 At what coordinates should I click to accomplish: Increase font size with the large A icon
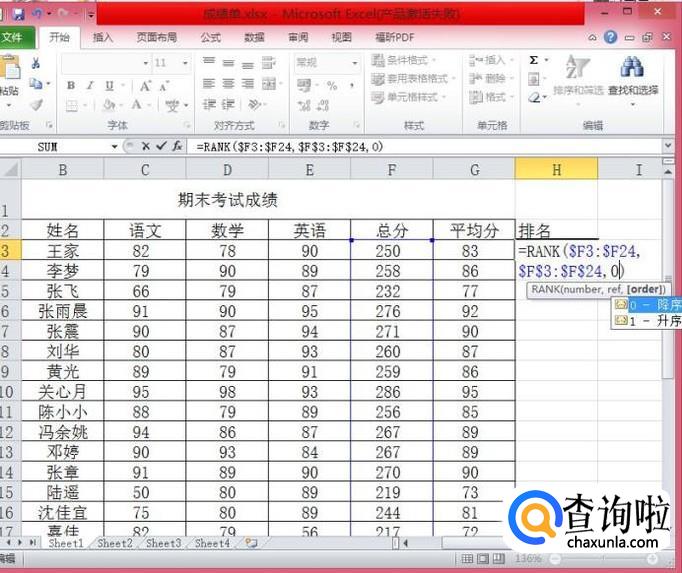(145, 86)
